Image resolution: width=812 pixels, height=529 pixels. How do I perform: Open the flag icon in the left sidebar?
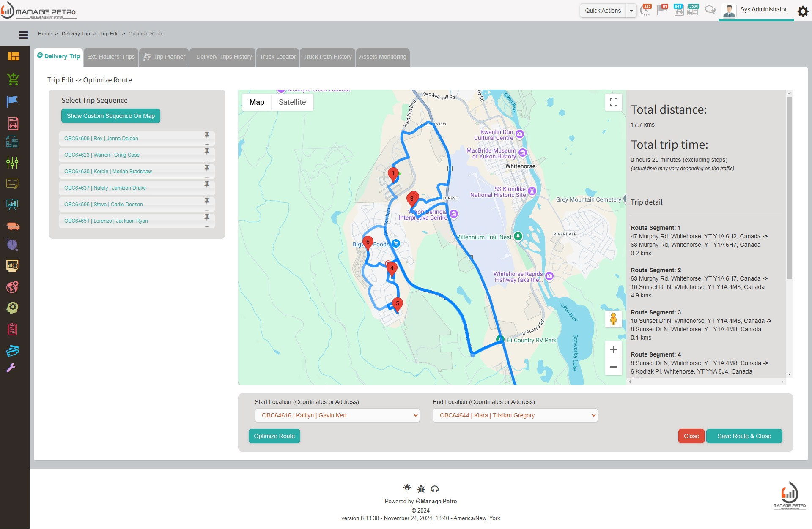[x=13, y=101]
